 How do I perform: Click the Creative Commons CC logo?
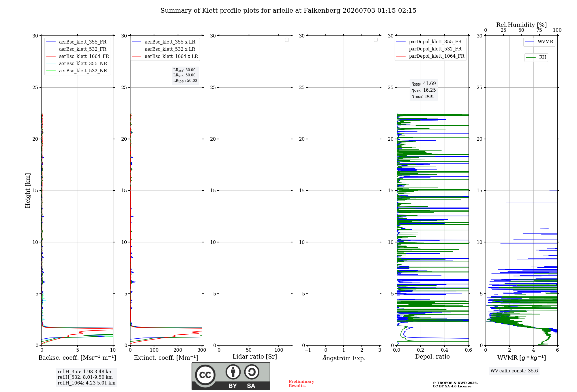[x=205, y=375]
